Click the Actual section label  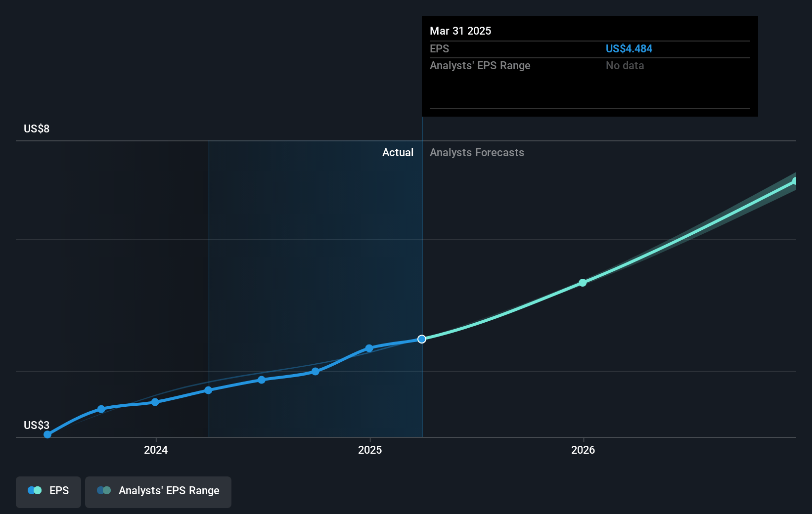398,152
